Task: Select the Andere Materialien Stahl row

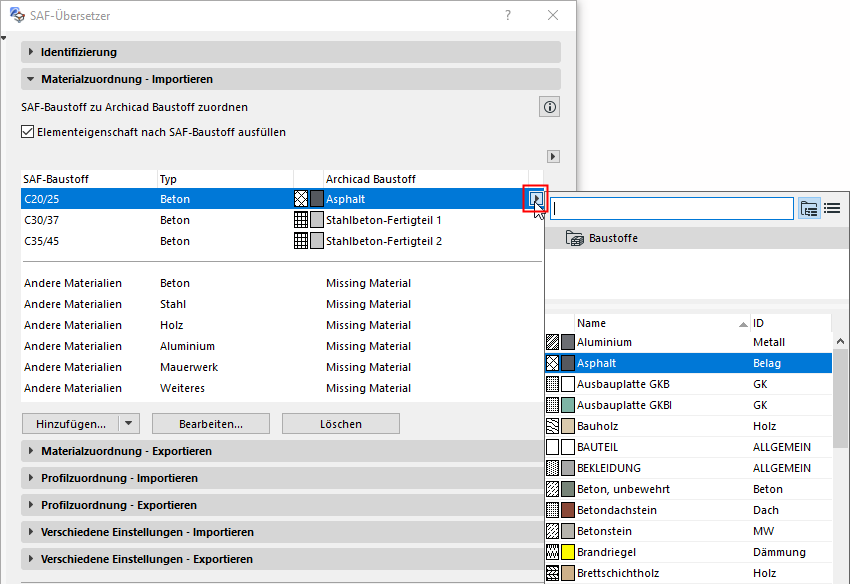Action: [282, 304]
